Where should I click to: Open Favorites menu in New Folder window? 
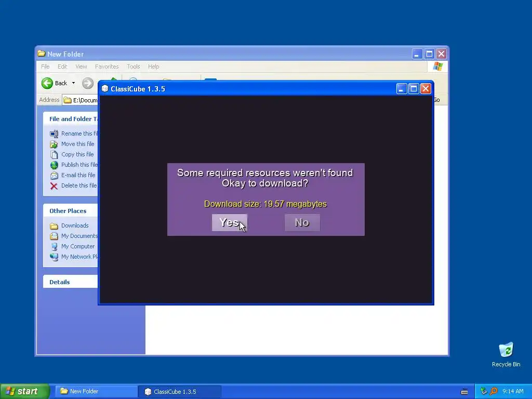[107, 66]
